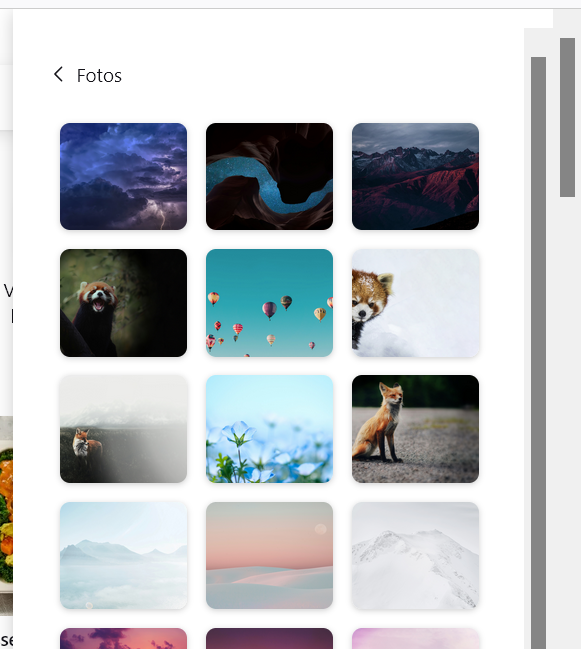Screen dimensions: 581x649
Task: Choose the pale blue misty mountains photo
Action: (x=123, y=555)
